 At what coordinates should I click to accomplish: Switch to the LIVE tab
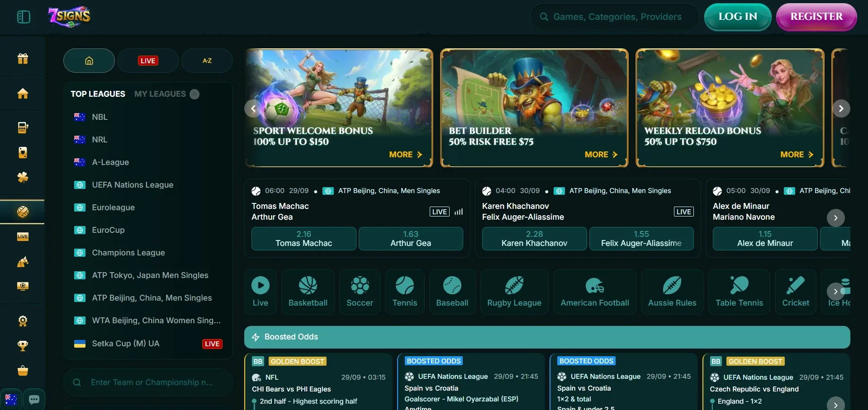click(x=148, y=61)
